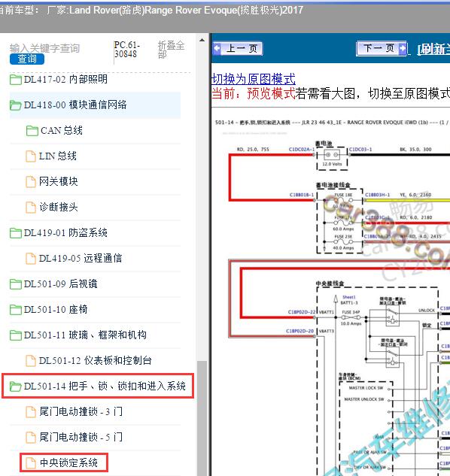This screenshot has height=476, width=450.
Task: Go to previous page with 上一页
Action: click(238, 49)
